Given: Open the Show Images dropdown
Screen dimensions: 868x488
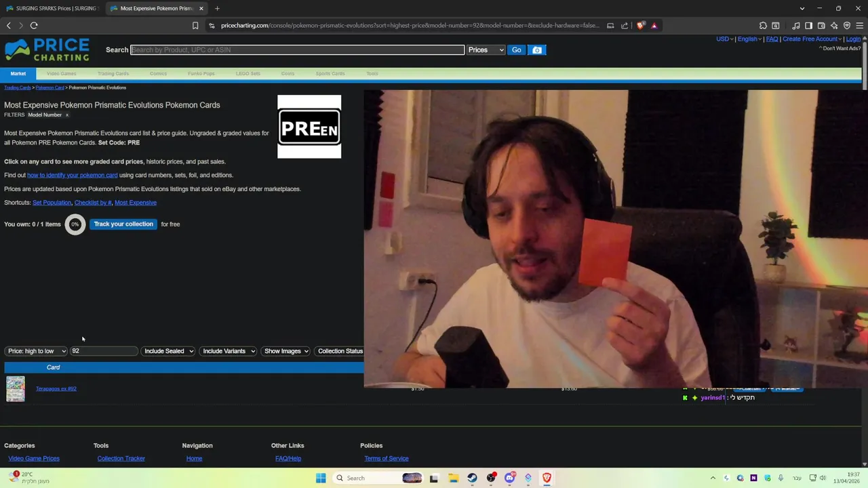Looking at the screenshot, I should point(285,351).
